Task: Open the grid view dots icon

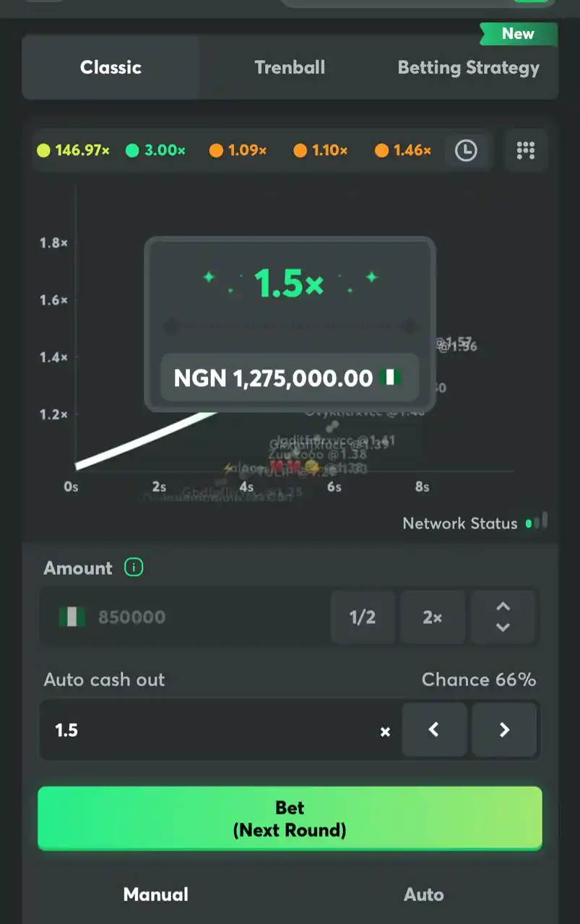Action: pyautogui.click(x=526, y=150)
